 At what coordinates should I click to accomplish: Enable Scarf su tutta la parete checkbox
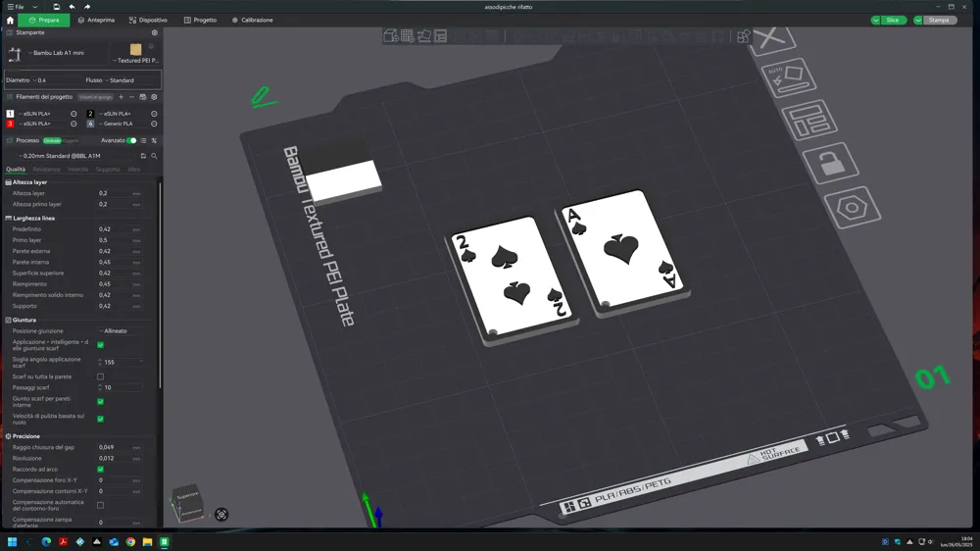pyautogui.click(x=100, y=376)
